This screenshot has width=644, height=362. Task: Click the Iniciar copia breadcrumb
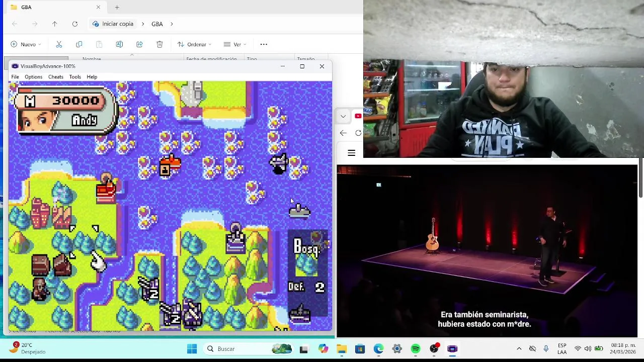(118, 24)
